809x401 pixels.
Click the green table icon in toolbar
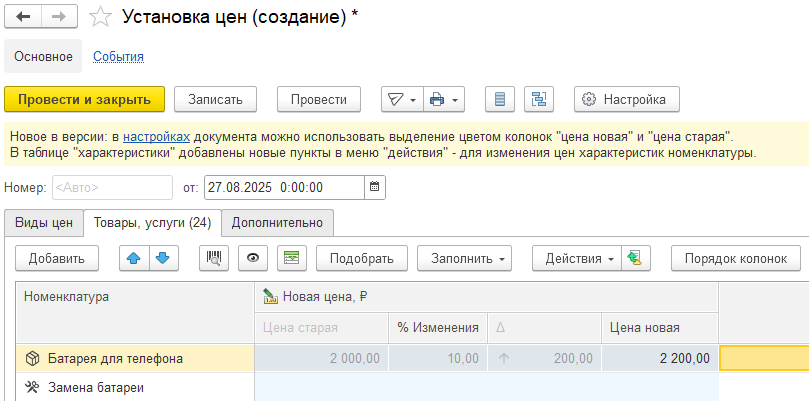coord(291,258)
